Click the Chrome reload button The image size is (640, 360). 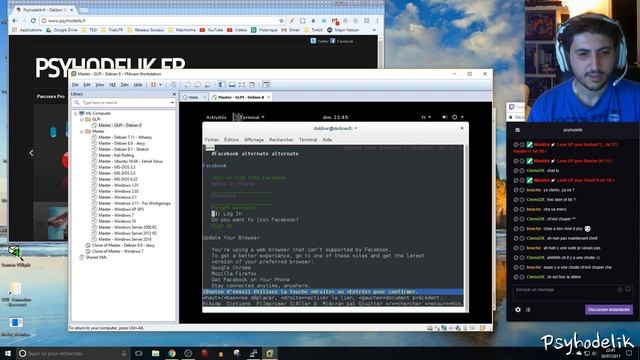33,21
